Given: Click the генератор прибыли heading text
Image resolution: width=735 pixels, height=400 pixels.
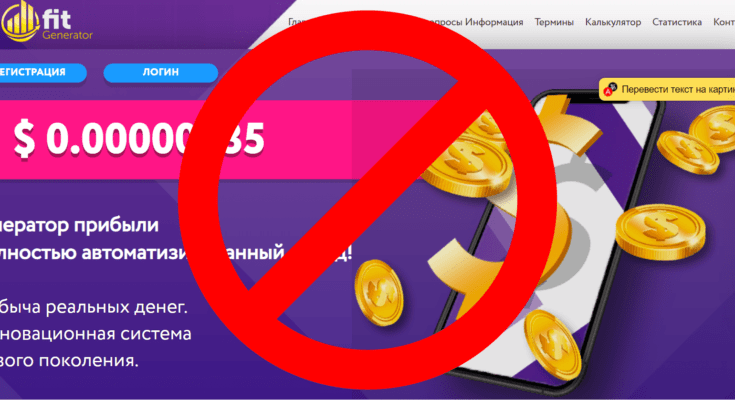Looking at the screenshot, I should [79, 225].
